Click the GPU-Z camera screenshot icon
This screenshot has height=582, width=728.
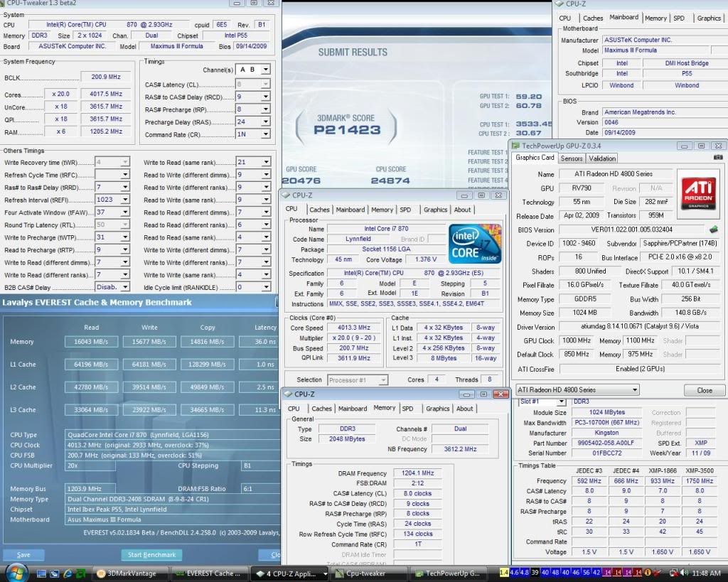click(718, 158)
